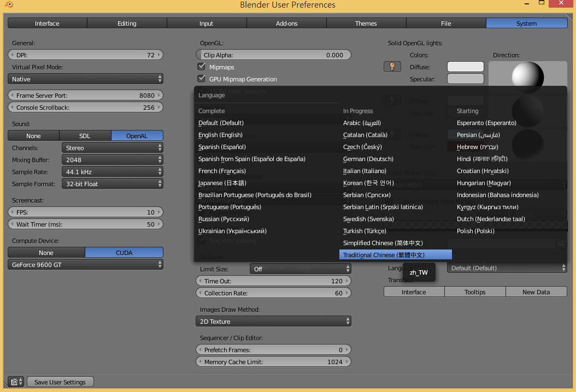This screenshot has width=576, height=392.
Task: Click the DPI value field
Action: click(x=85, y=55)
